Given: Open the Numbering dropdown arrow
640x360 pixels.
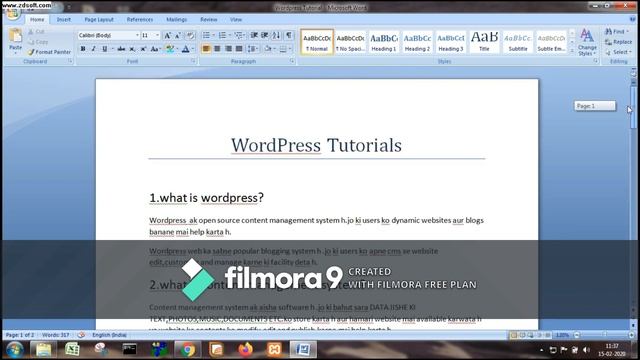Looking at the screenshot, I should pos(229,35).
